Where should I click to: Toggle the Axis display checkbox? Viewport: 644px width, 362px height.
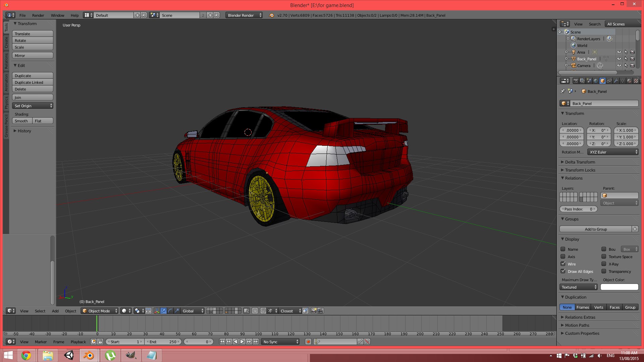pos(563,257)
